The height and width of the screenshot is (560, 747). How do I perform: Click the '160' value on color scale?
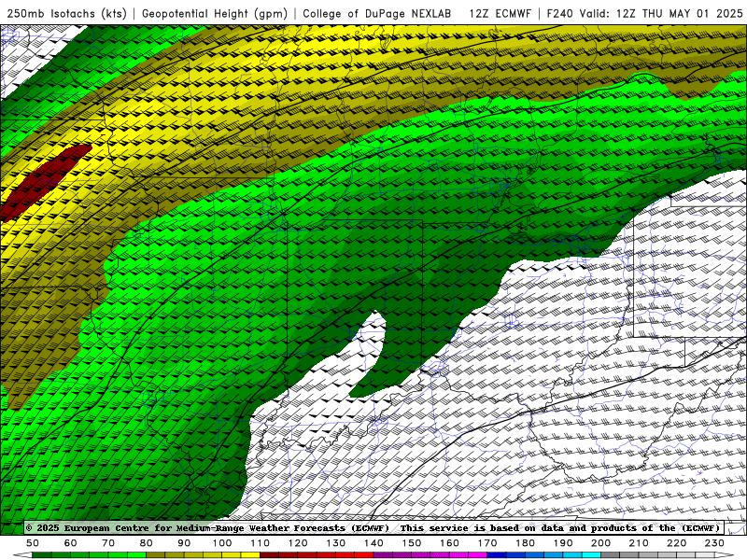coord(449,543)
